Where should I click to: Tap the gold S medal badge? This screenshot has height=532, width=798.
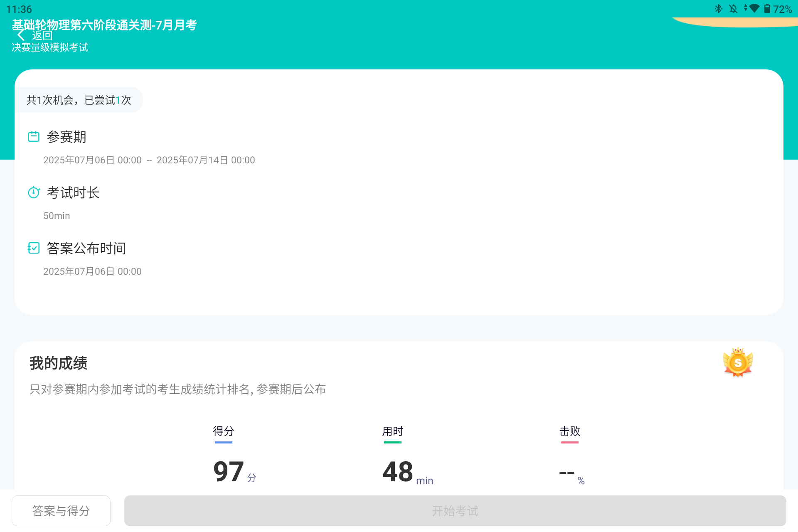click(738, 362)
